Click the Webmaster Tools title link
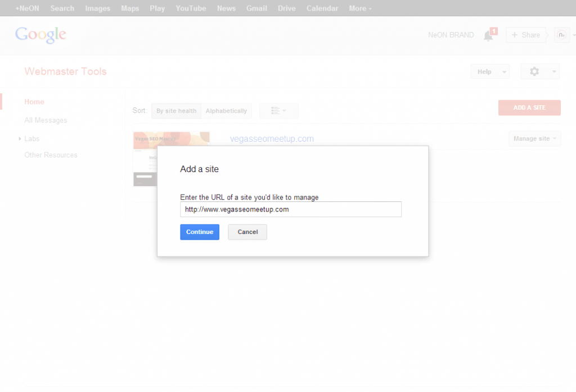Image resolution: width=576 pixels, height=392 pixels. click(65, 71)
